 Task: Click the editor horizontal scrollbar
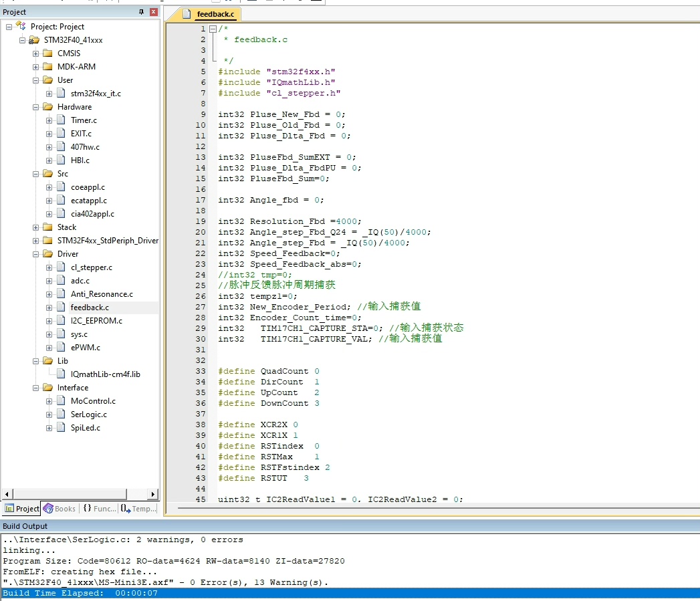(x=437, y=508)
